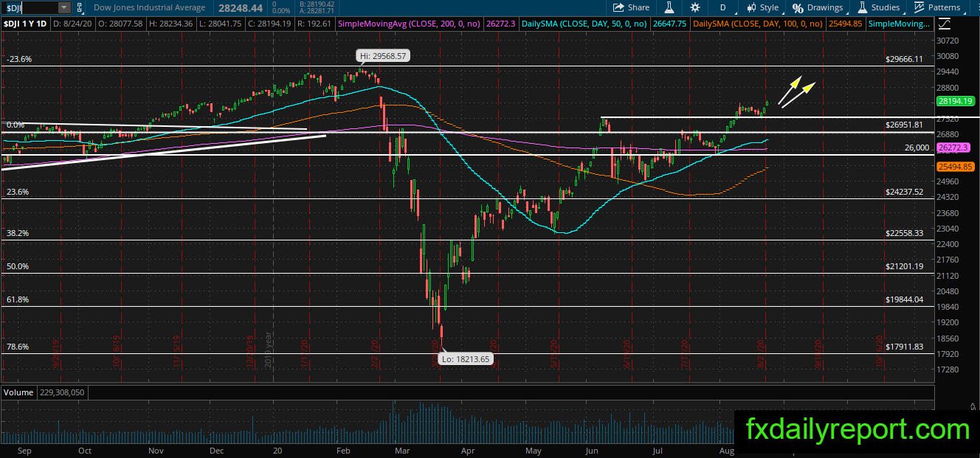This screenshot has width=980, height=458.
Task: Click the 78.6% Fibonacci percentage label
Action: (x=18, y=347)
